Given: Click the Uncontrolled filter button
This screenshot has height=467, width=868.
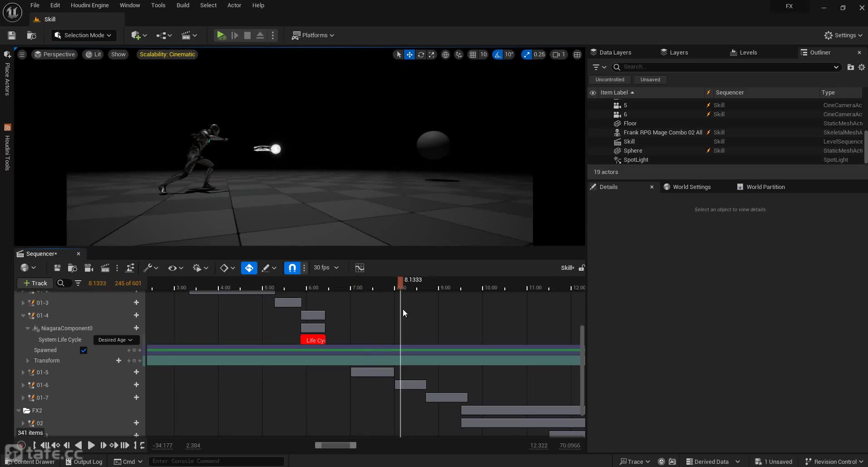Looking at the screenshot, I should (x=610, y=79).
